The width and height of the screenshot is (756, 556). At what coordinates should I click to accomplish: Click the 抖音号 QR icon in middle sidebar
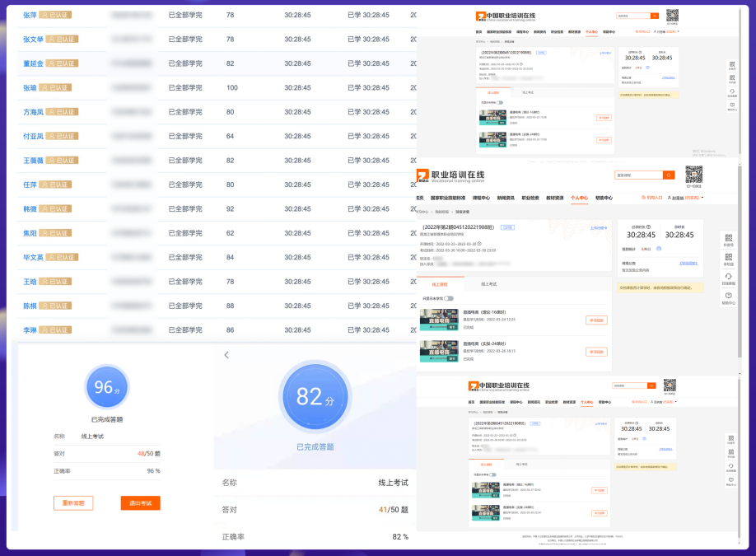[728, 239]
